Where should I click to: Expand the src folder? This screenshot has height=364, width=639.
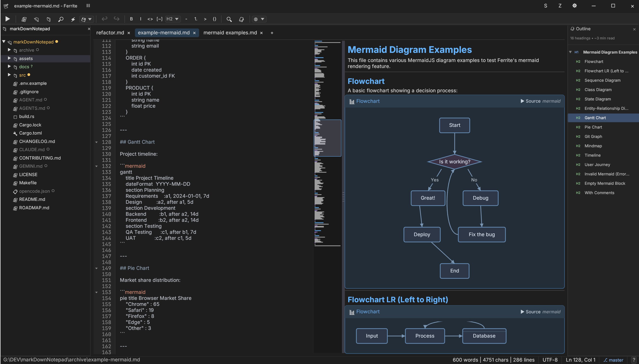(9, 75)
